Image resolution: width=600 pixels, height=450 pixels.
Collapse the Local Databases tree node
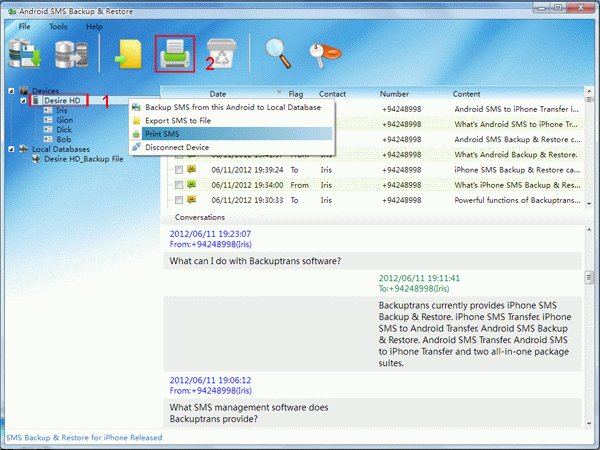(11, 149)
